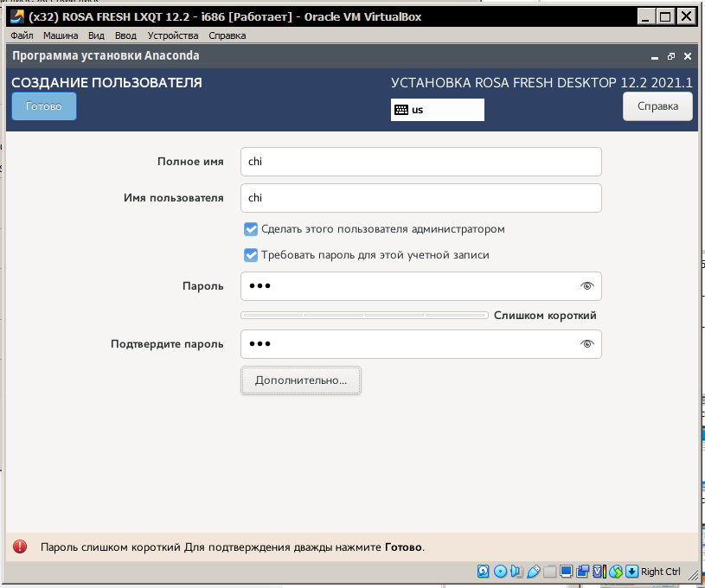Viewport: 705px width, 588px height.
Task: Open the Ввод menu
Action: click(125, 35)
